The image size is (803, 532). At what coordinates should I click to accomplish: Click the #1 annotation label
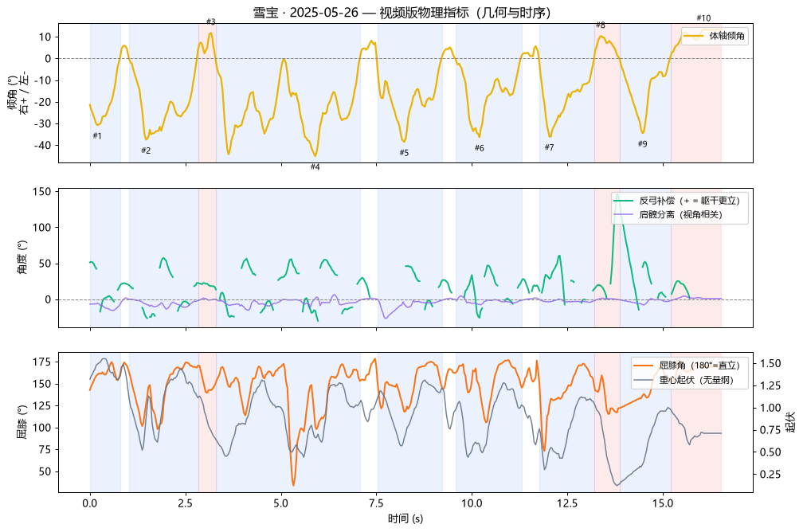click(97, 135)
